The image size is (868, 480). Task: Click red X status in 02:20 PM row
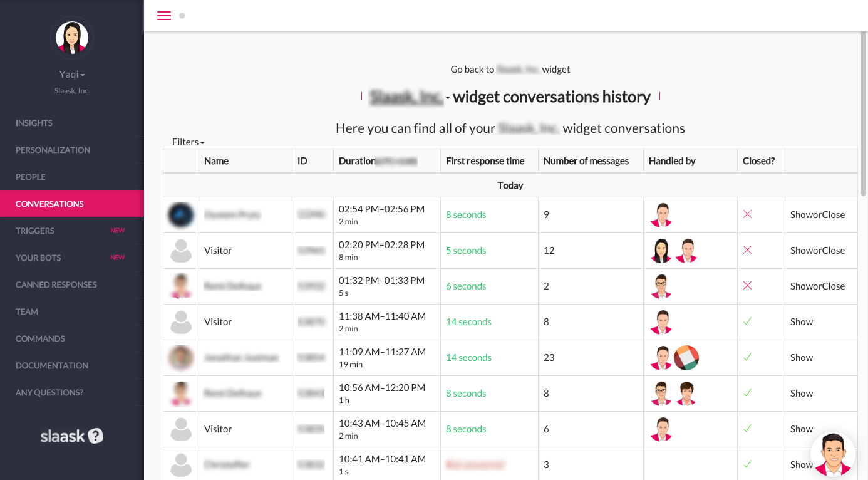point(747,250)
